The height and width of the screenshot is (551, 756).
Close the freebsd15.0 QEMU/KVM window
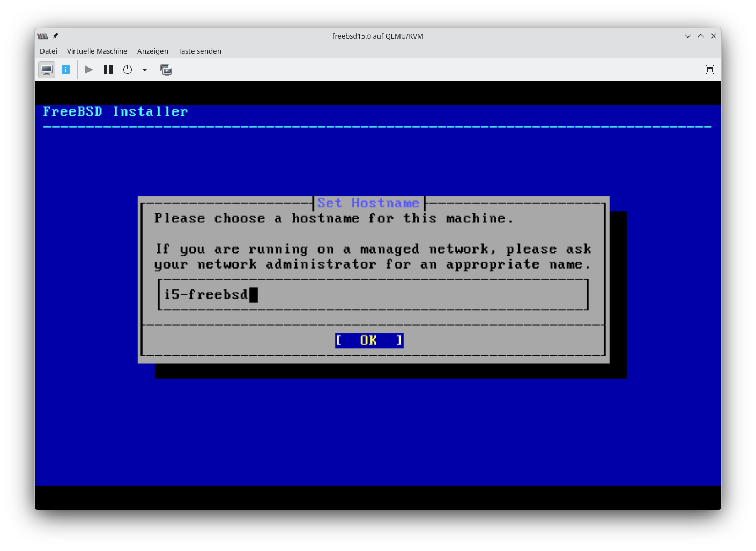tap(714, 36)
